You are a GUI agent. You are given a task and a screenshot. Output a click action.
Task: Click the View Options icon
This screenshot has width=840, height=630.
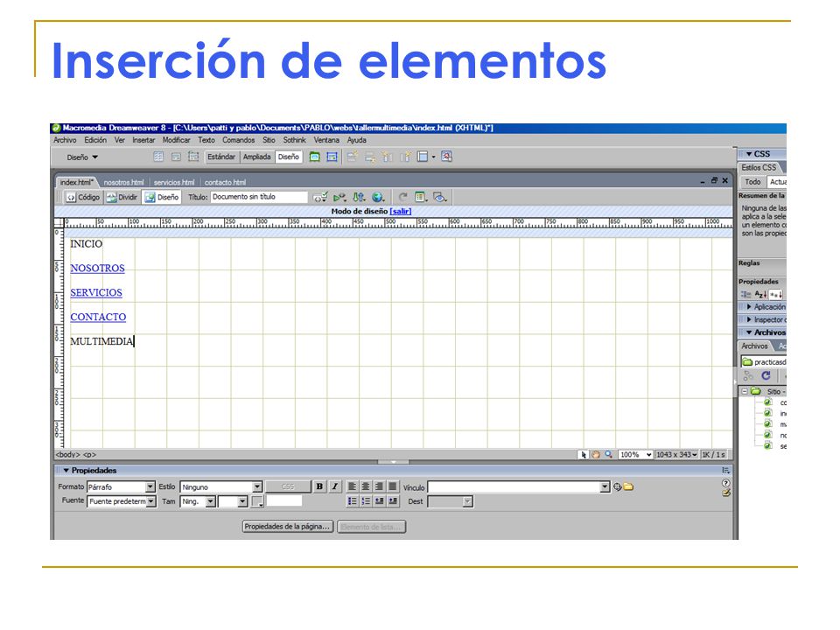click(422, 197)
